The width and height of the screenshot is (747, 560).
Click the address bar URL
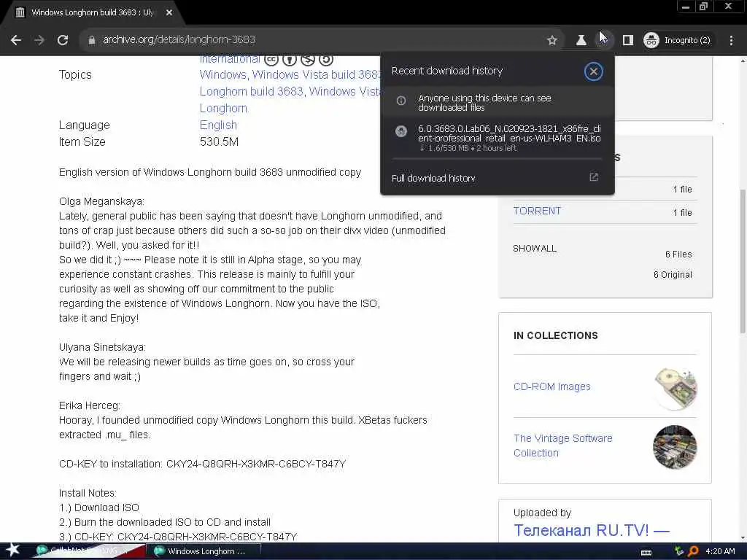tap(179, 39)
